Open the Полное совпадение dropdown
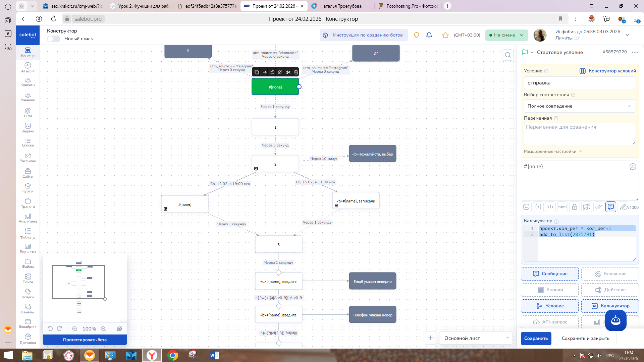The width and height of the screenshot is (644, 362). pyautogui.click(x=579, y=106)
